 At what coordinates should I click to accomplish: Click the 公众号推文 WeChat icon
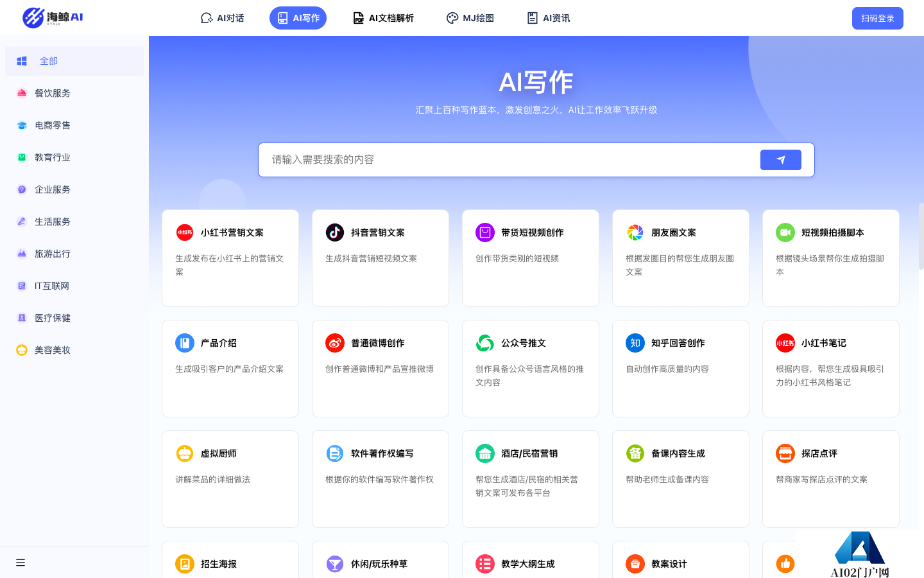[485, 343]
